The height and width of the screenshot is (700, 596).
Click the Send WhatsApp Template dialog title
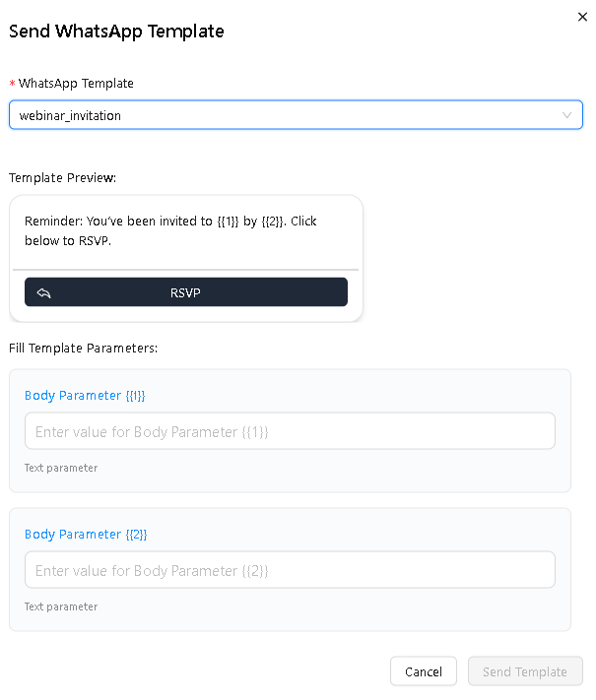[x=116, y=32]
